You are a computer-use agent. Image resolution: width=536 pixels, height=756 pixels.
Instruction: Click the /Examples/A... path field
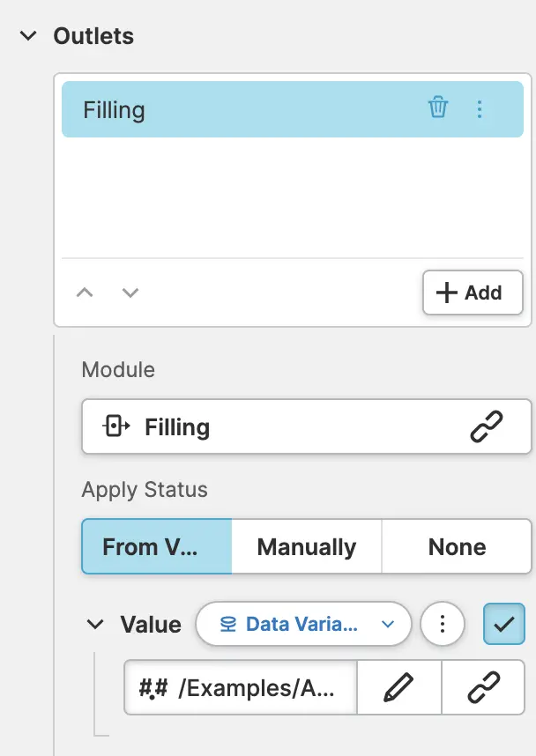pos(241,687)
